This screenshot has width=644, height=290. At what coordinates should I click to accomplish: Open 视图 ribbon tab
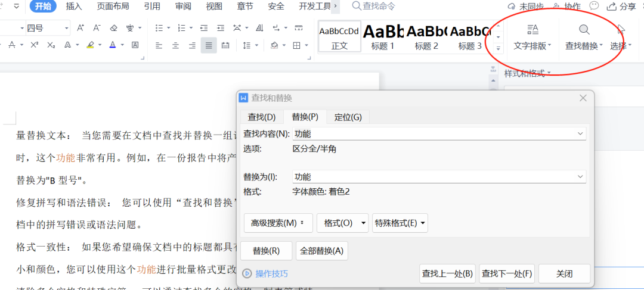tap(214, 6)
